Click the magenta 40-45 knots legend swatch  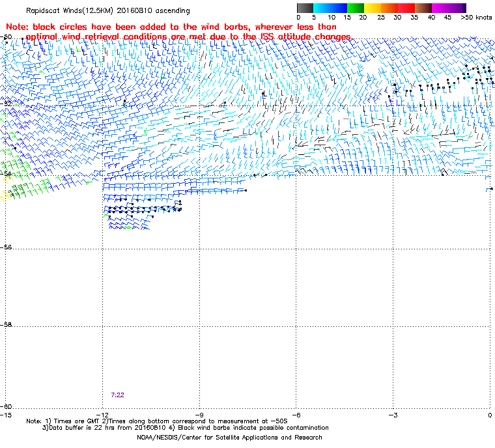coord(440,8)
